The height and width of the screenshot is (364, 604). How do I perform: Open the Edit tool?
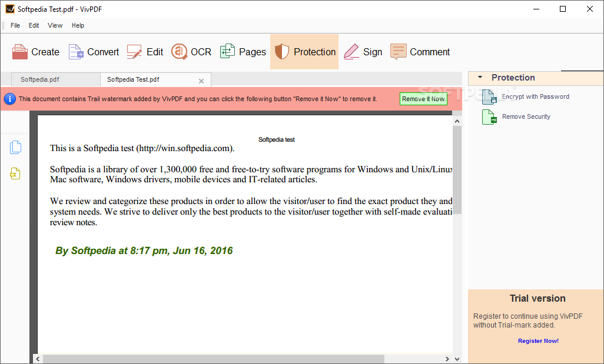tap(145, 52)
